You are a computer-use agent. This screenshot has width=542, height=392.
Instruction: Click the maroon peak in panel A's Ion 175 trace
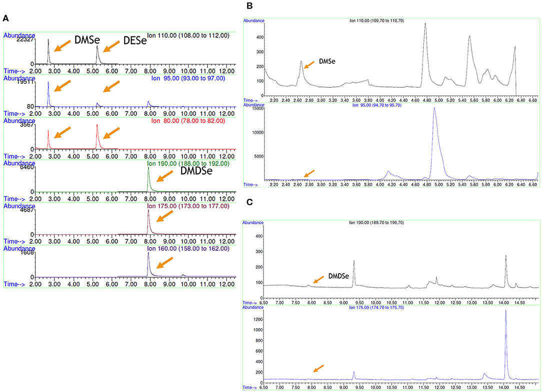pyautogui.click(x=148, y=222)
